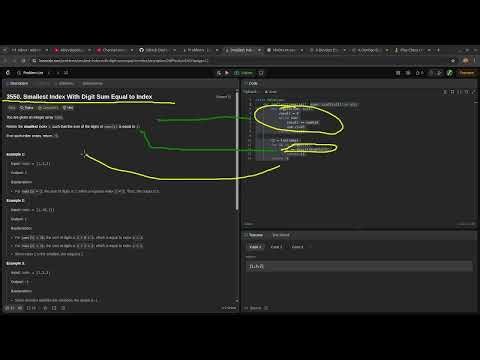Click the green Submit button

(x=244, y=73)
